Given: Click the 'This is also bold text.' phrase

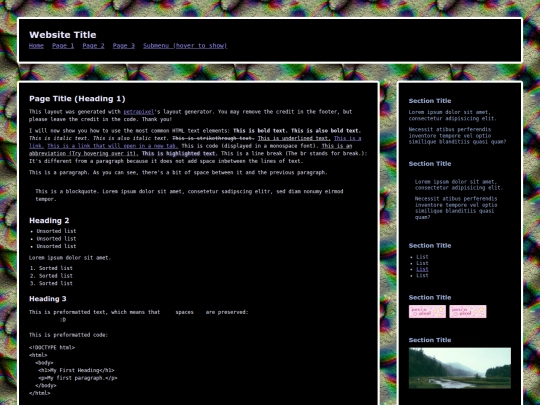Looking at the screenshot, I should click(x=326, y=131).
